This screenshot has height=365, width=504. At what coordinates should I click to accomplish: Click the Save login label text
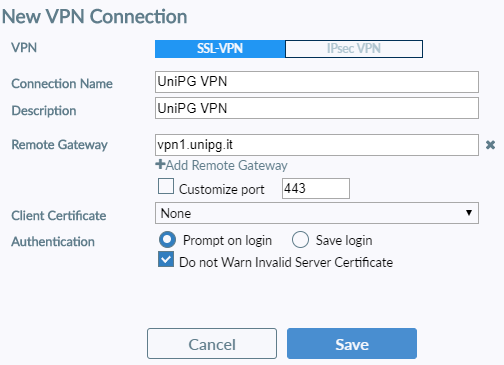[344, 240]
